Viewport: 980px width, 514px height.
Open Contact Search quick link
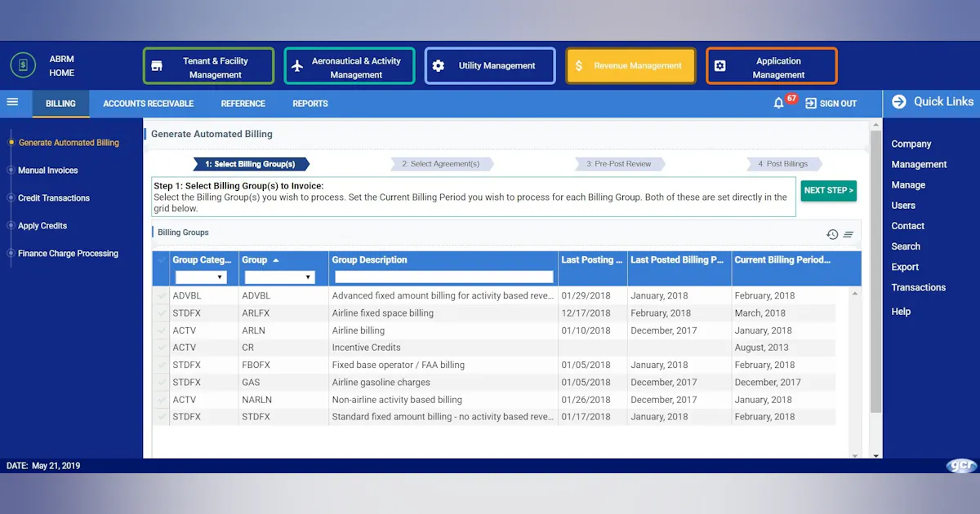coord(907,236)
